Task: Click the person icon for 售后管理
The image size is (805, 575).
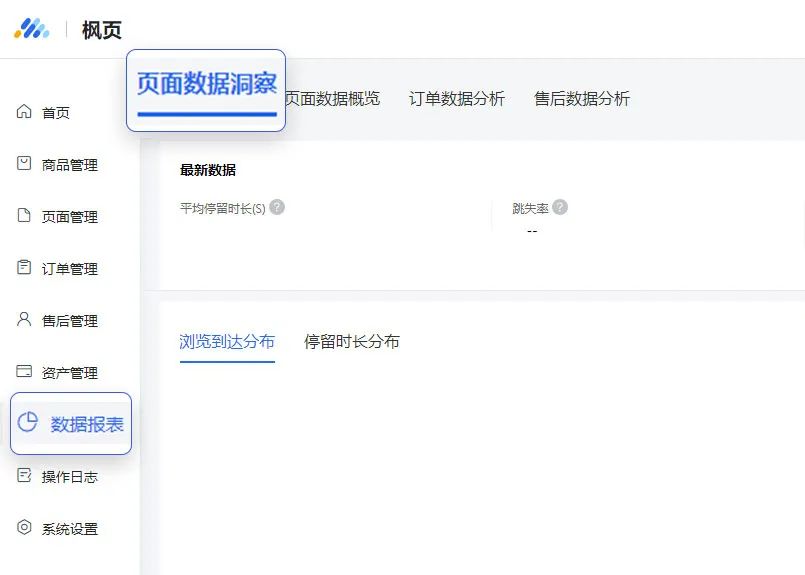Action: (24, 319)
